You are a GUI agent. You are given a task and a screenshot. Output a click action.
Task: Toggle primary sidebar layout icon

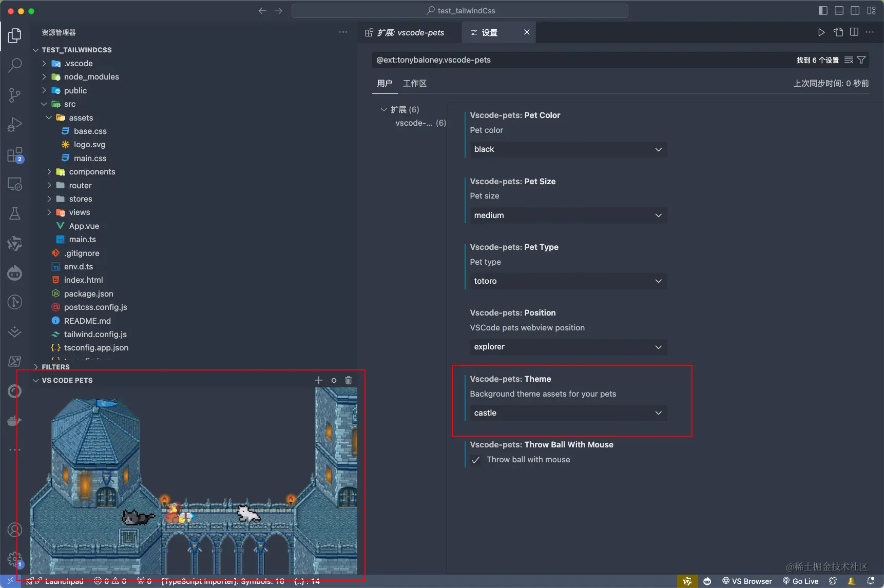click(x=823, y=11)
